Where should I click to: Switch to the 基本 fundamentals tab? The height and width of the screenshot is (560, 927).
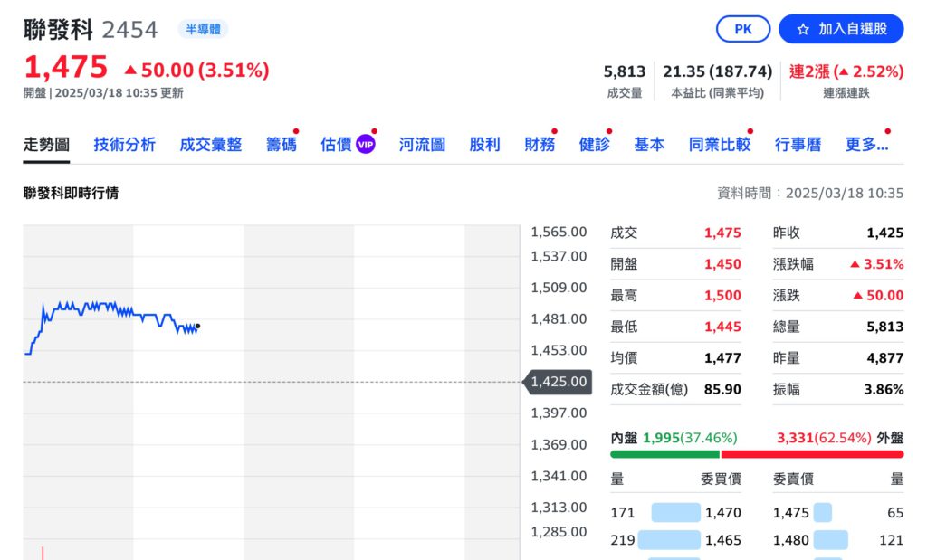tap(649, 145)
